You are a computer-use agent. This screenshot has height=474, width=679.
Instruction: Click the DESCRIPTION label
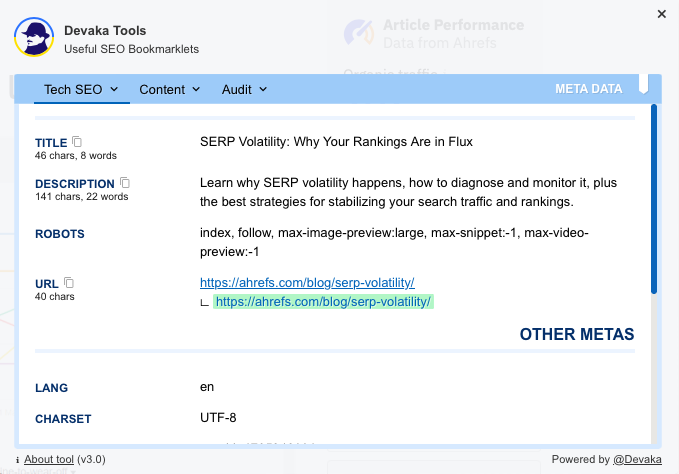pyautogui.click(x=75, y=184)
